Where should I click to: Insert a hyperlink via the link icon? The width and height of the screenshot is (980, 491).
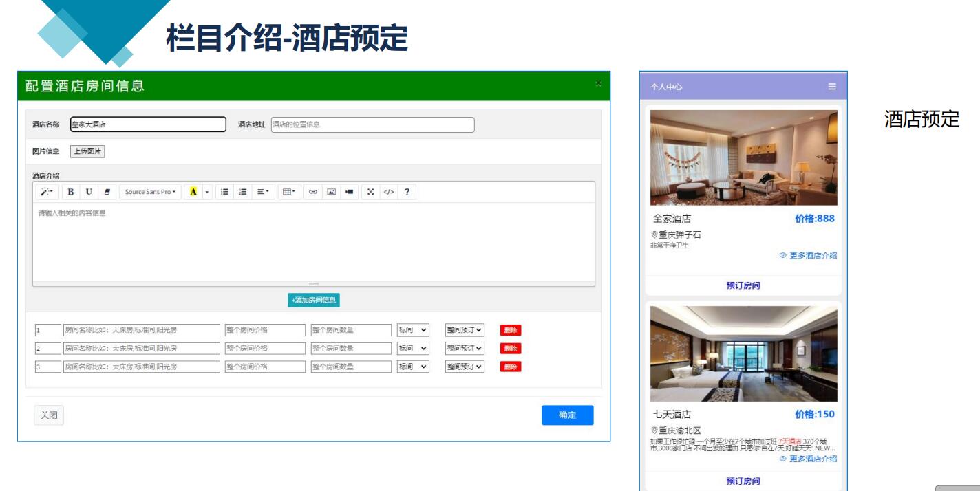pyautogui.click(x=314, y=192)
